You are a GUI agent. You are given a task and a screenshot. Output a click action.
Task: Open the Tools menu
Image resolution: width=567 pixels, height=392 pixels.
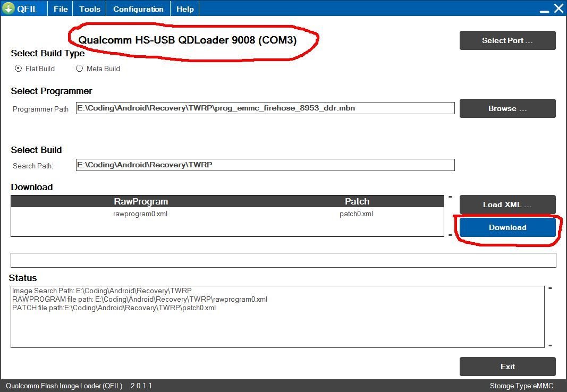click(89, 9)
